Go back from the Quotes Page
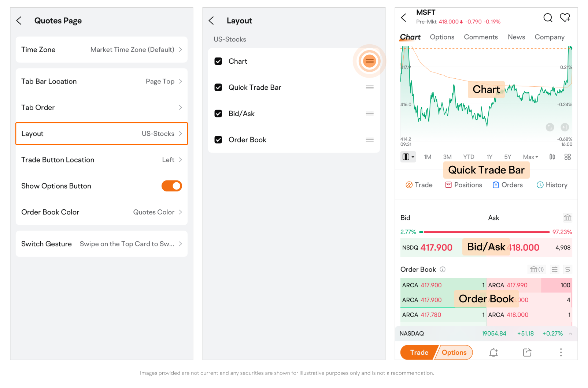The height and width of the screenshot is (388, 588). point(19,20)
